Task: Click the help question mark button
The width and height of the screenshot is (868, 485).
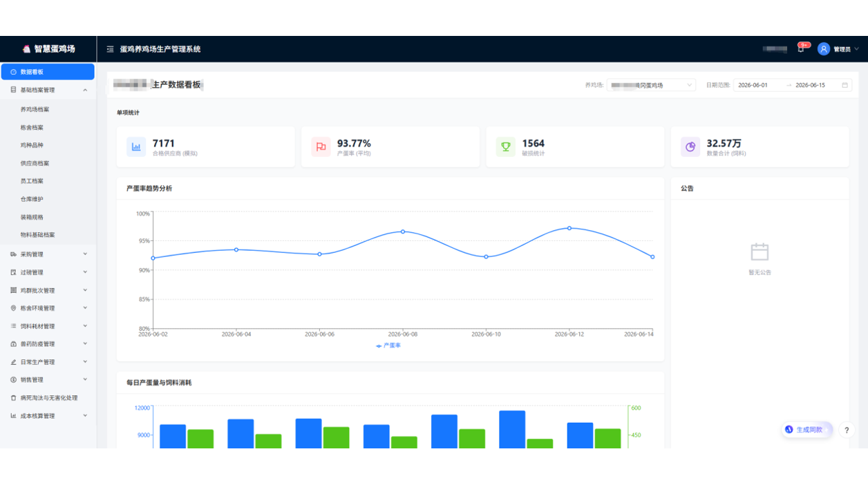Action: coord(847,430)
